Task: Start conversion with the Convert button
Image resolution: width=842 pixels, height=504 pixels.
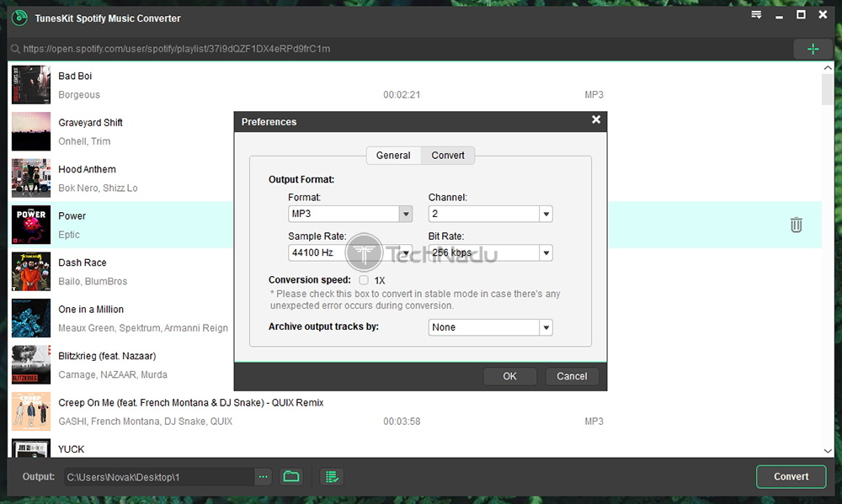Action: pos(791,476)
